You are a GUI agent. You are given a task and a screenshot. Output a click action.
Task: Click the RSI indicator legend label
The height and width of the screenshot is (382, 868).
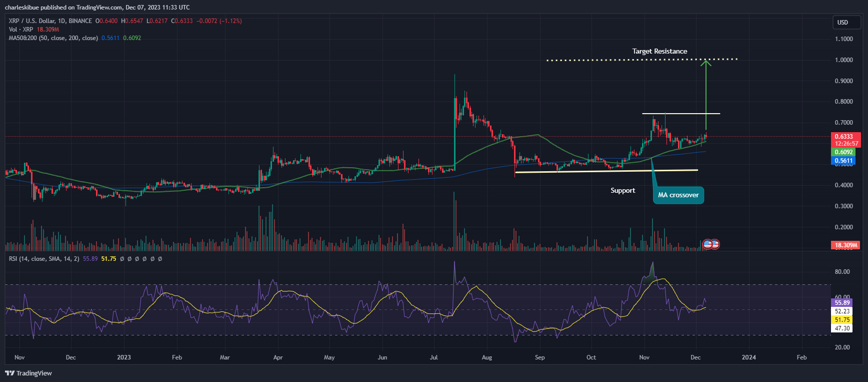[44, 259]
